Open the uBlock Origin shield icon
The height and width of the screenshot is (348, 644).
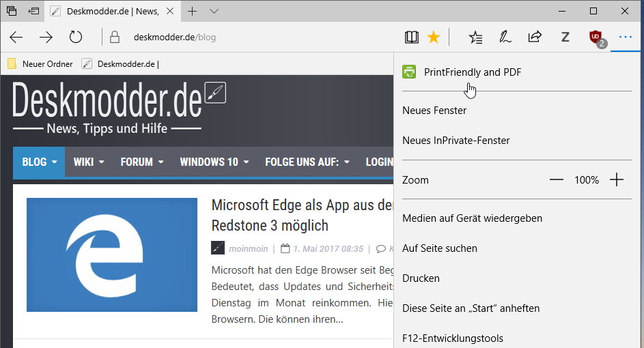click(596, 38)
